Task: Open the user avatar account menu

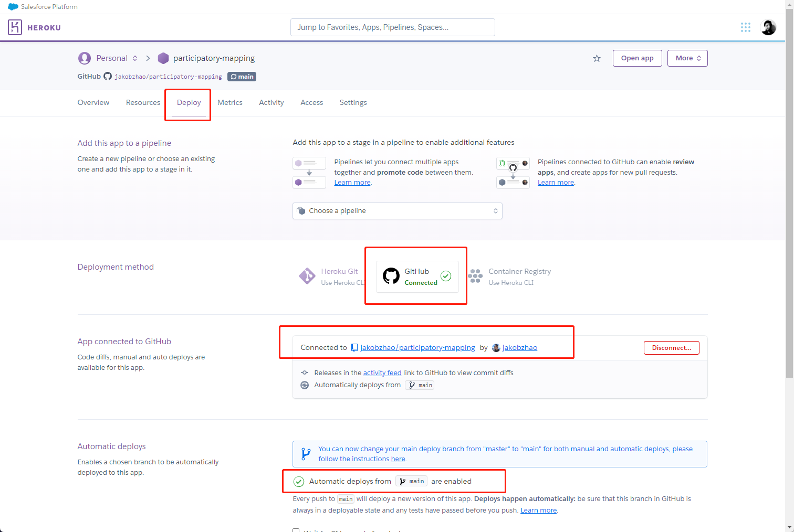Action: pos(768,27)
